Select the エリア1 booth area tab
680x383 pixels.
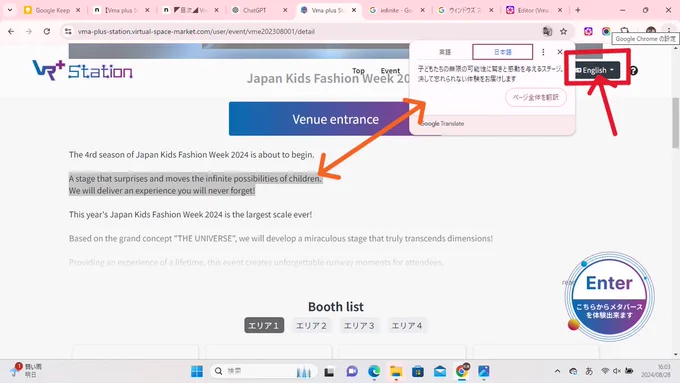click(264, 325)
